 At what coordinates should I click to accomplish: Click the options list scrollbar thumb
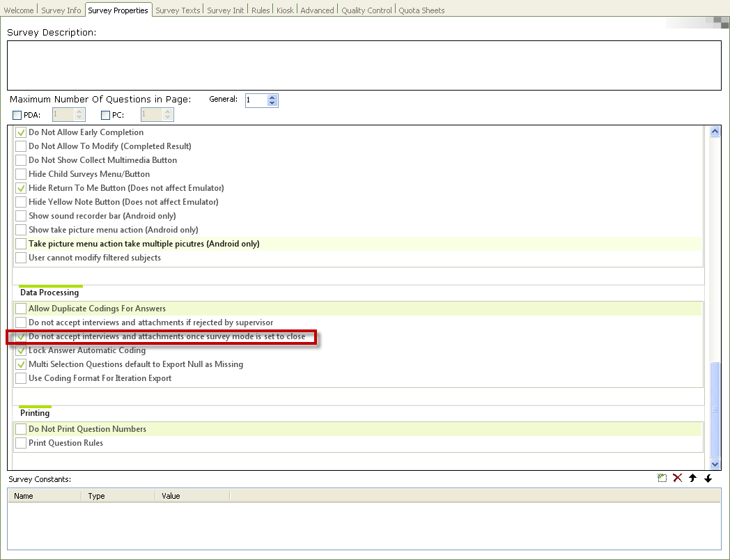coord(715,410)
